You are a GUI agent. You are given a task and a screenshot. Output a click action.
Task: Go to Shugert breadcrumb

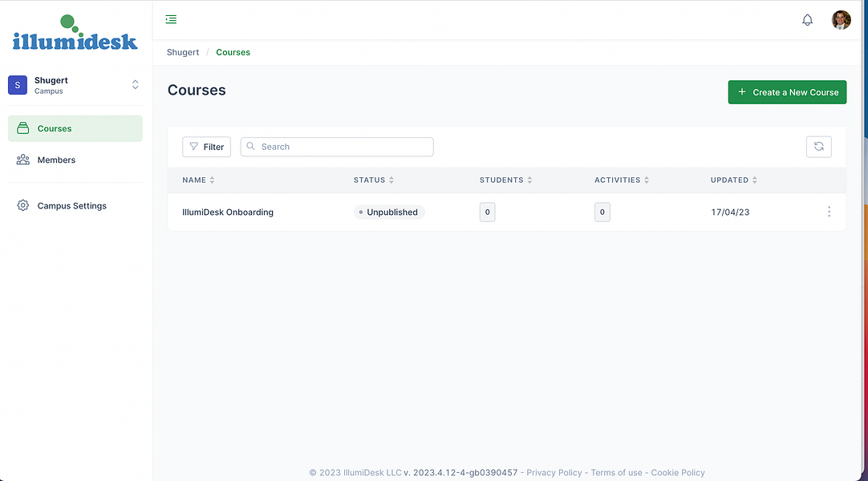(x=183, y=52)
